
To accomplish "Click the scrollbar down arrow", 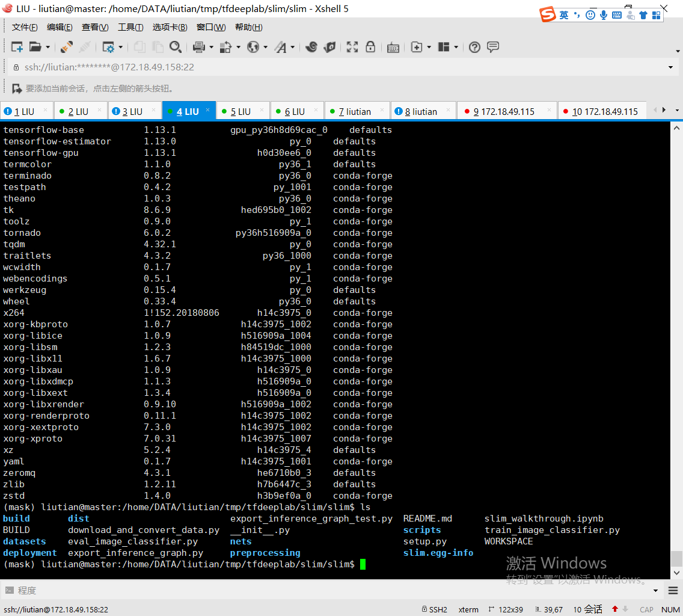I will point(677,573).
